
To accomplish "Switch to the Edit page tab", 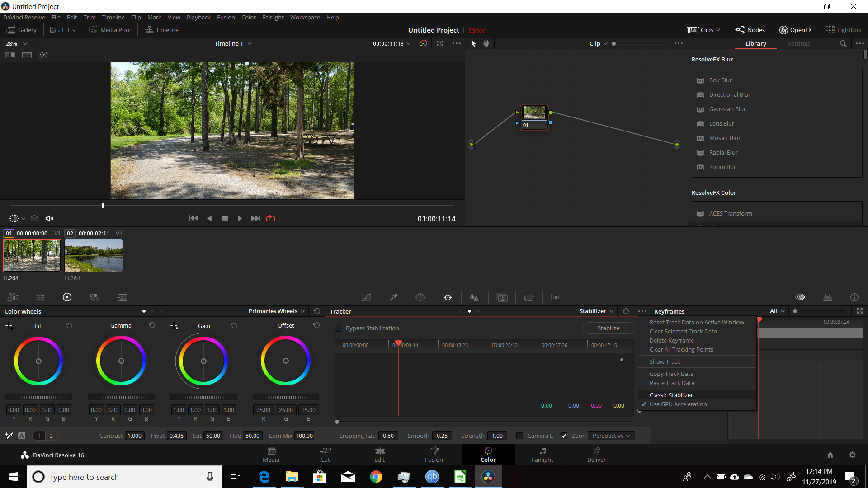I will coord(379,455).
